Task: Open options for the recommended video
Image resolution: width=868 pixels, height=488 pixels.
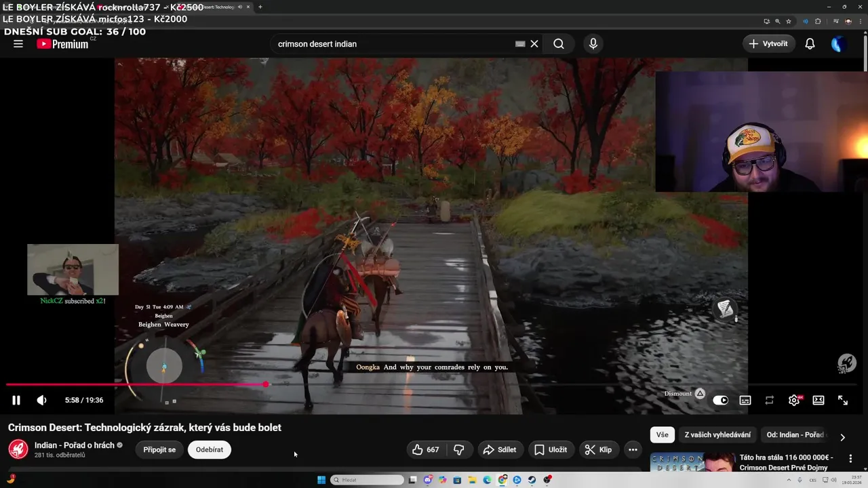Action: click(850, 459)
